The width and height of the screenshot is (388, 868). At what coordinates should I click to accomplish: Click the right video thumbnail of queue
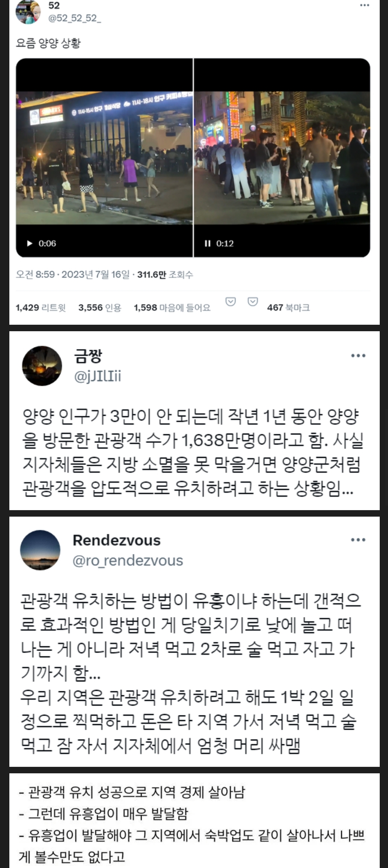pyautogui.click(x=282, y=158)
